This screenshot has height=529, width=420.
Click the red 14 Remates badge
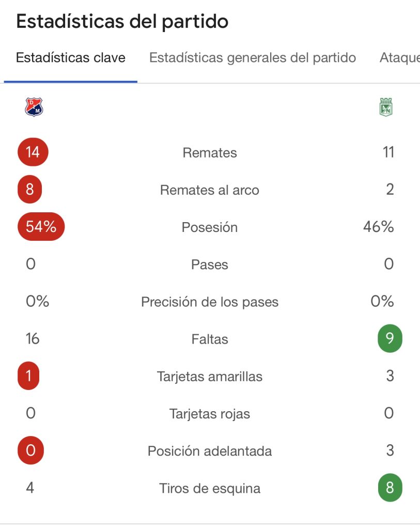33,152
